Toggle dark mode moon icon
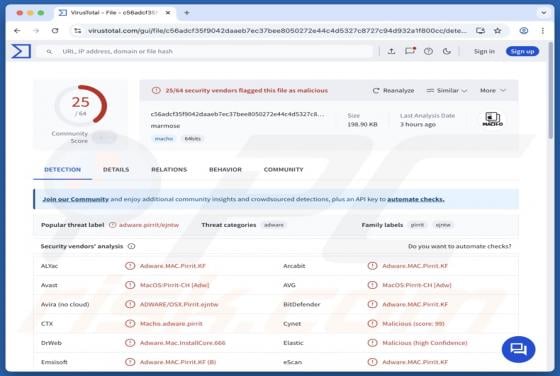 (x=446, y=51)
